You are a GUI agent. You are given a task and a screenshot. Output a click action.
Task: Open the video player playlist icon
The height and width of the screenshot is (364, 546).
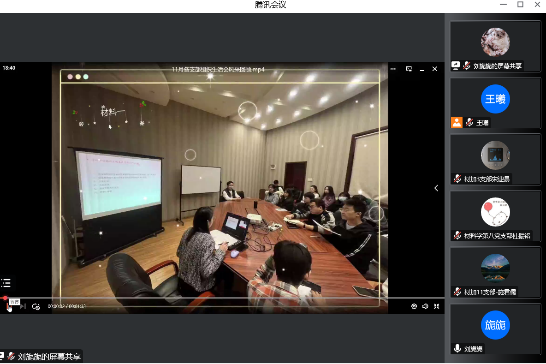pos(6,283)
